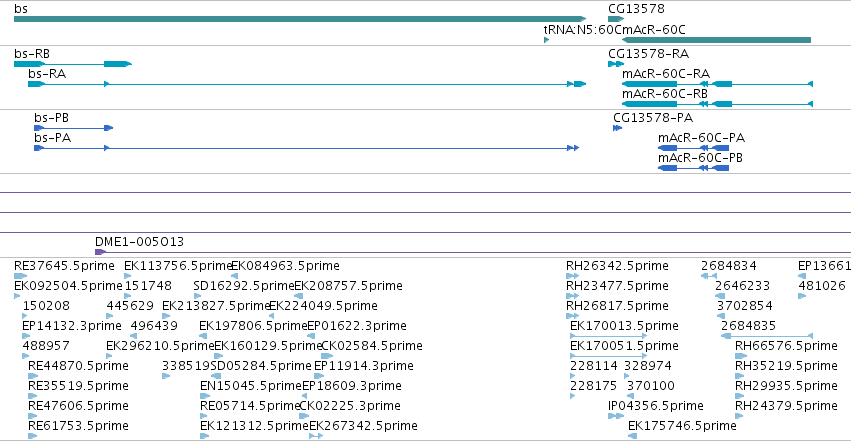Viewport: 851px width, 441px height.
Task: Select the bs-RA transcript line
Action: pos(307,84)
